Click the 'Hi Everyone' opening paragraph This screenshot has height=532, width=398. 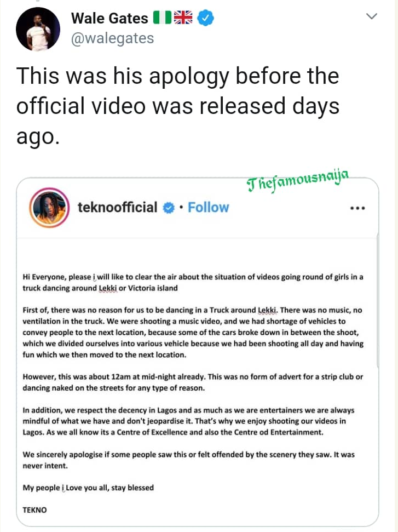pos(192,282)
